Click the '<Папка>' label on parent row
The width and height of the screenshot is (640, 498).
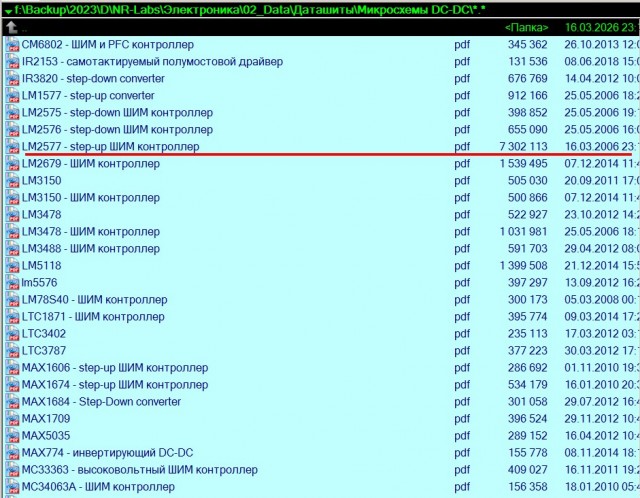[527, 27]
